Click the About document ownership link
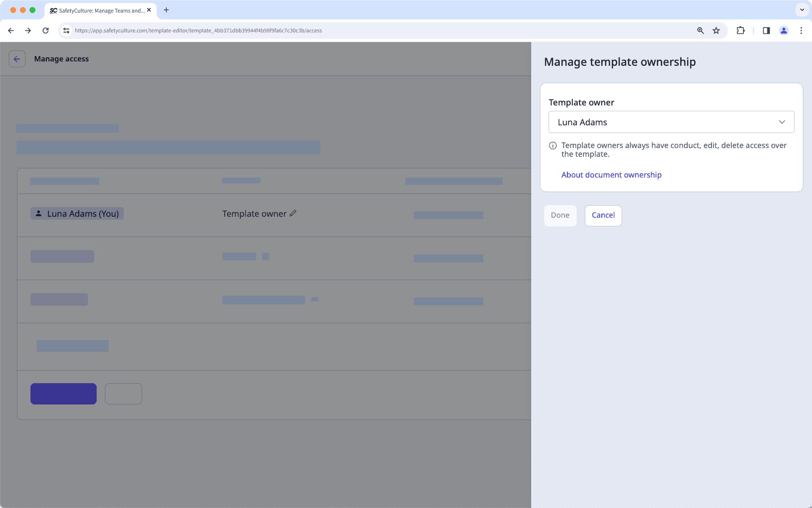 tap(611, 175)
